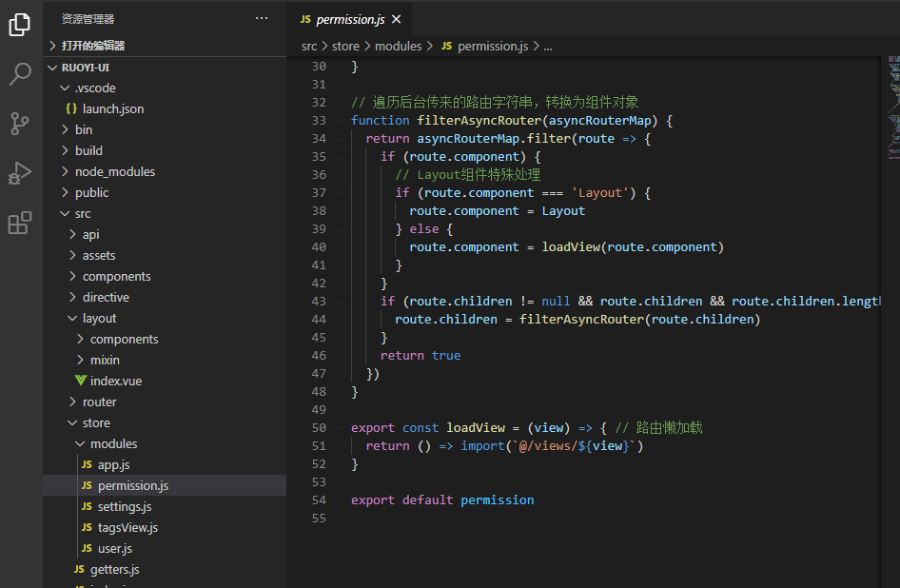Click the modules breadcrumb segment
The width and height of the screenshot is (900, 588).
pyautogui.click(x=399, y=47)
